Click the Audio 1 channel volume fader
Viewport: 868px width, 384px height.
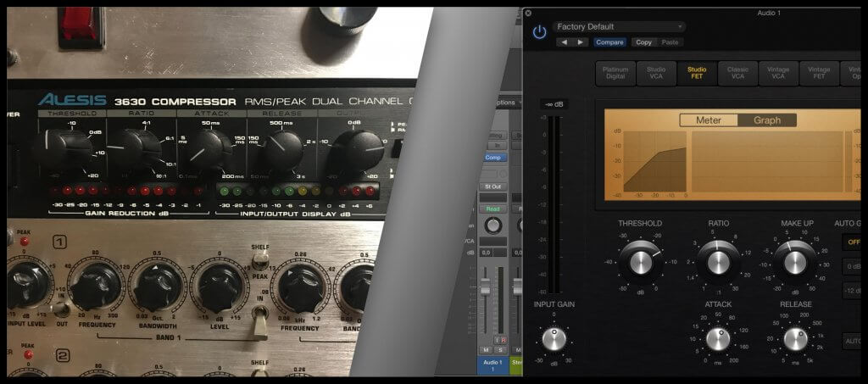click(485, 287)
